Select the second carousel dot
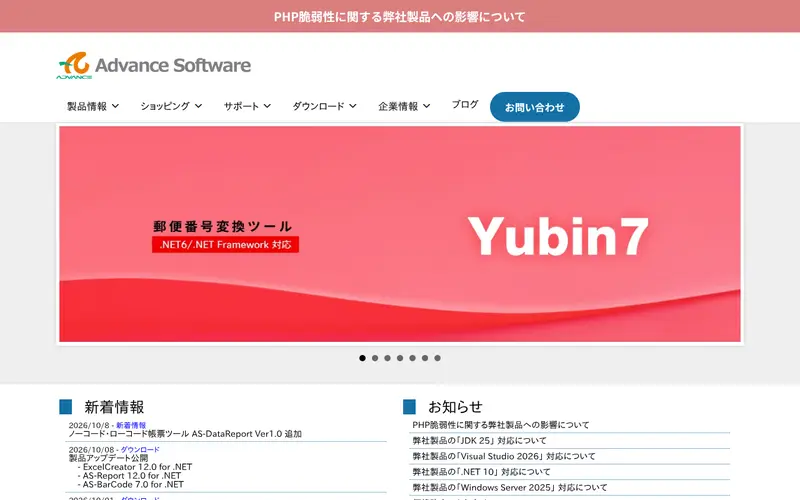 (375, 358)
